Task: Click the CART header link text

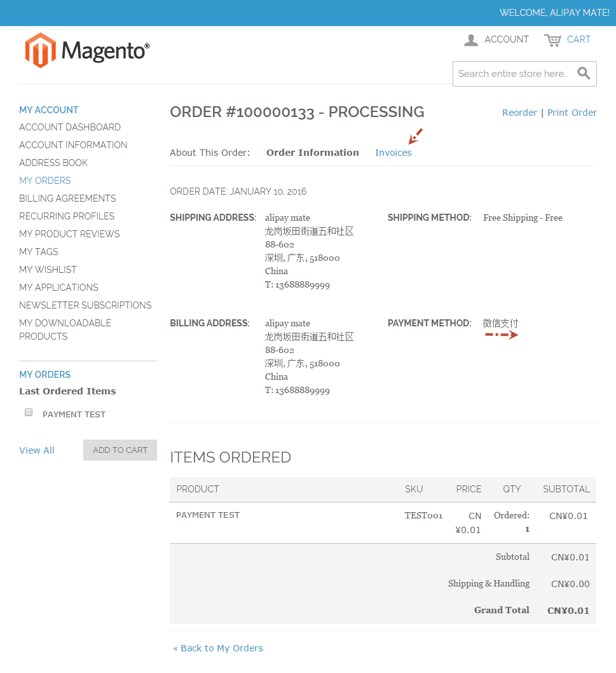Action: [x=578, y=39]
